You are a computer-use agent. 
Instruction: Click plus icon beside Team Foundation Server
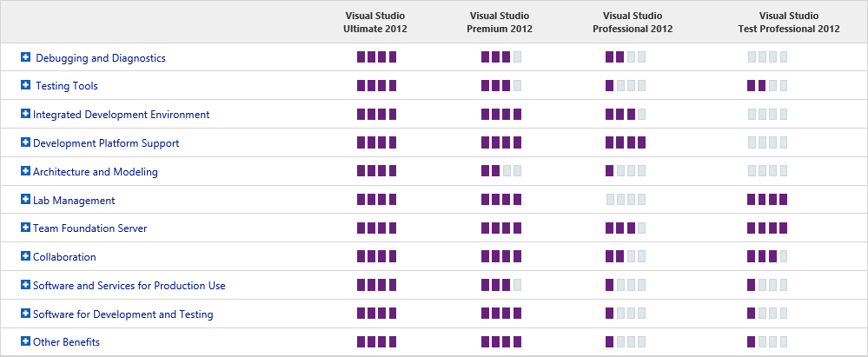(25, 228)
